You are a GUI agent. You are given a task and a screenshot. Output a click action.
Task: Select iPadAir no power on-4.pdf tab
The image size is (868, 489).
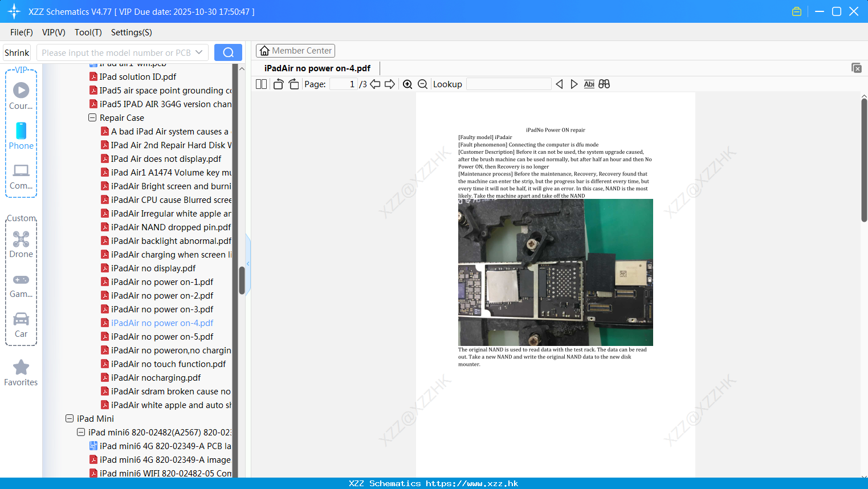pos(317,68)
